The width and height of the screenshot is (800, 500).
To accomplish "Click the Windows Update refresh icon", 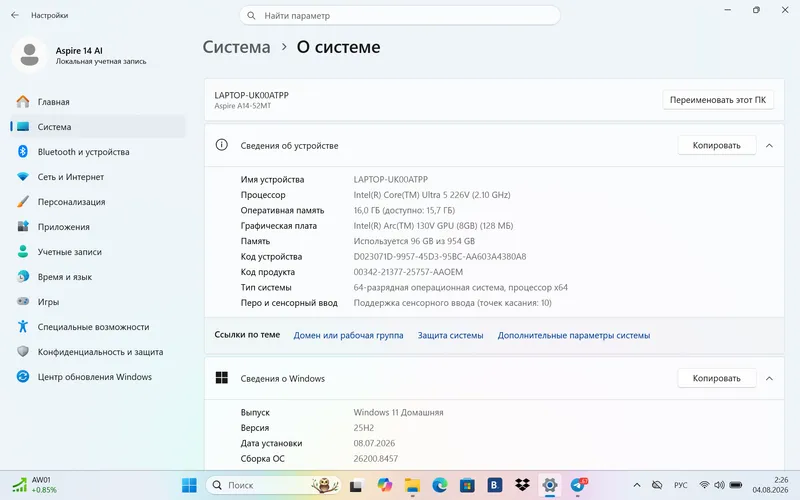I will tap(23, 377).
